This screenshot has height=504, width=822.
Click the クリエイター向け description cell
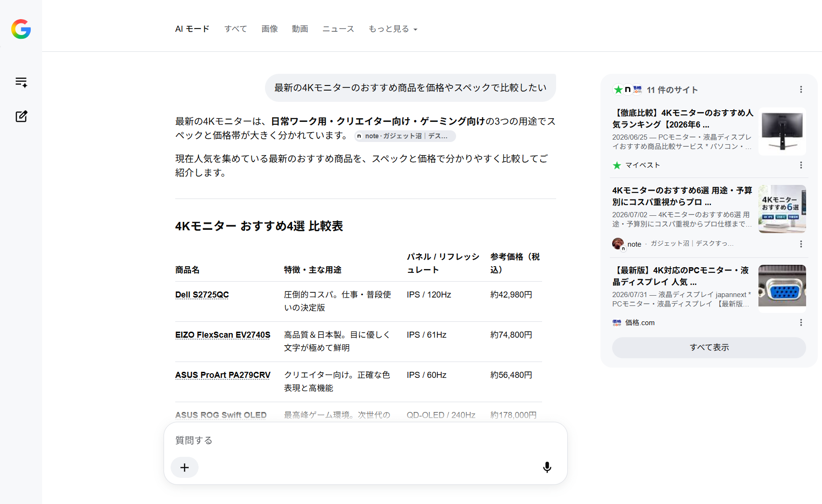(x=337, y=382)
